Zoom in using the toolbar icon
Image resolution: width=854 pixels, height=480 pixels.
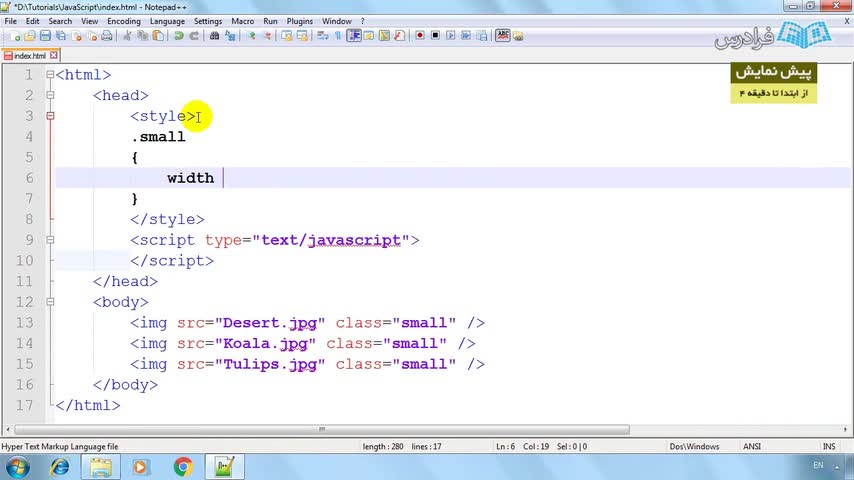pos(252,36)
